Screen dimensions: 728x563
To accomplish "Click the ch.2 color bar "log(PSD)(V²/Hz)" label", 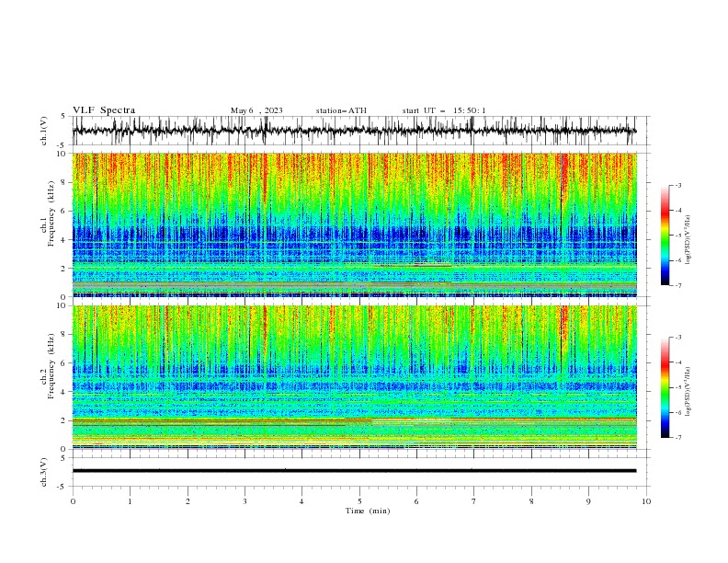I will (688, 391).
